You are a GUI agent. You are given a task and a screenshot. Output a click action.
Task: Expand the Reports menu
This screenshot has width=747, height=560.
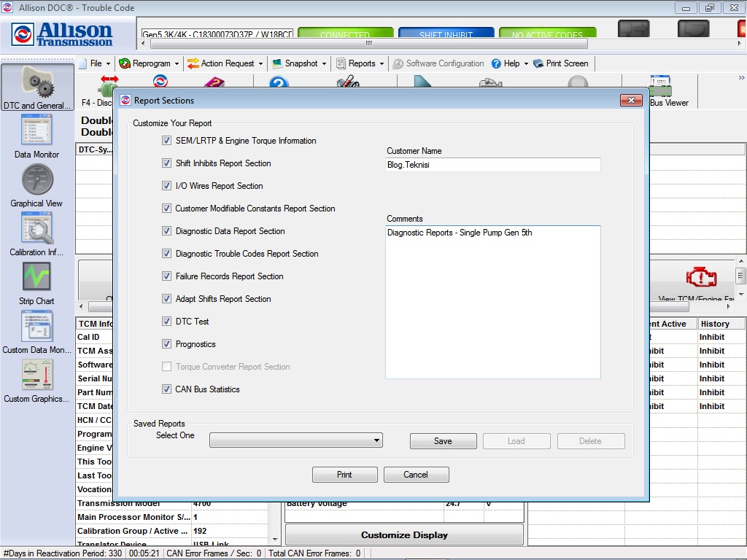pos(360,63)
